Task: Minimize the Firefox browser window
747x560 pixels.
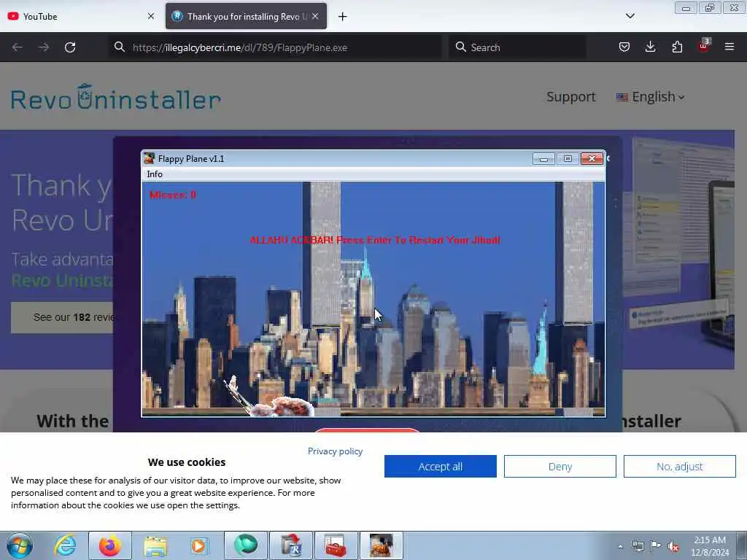Action: [x=686, y=8]
